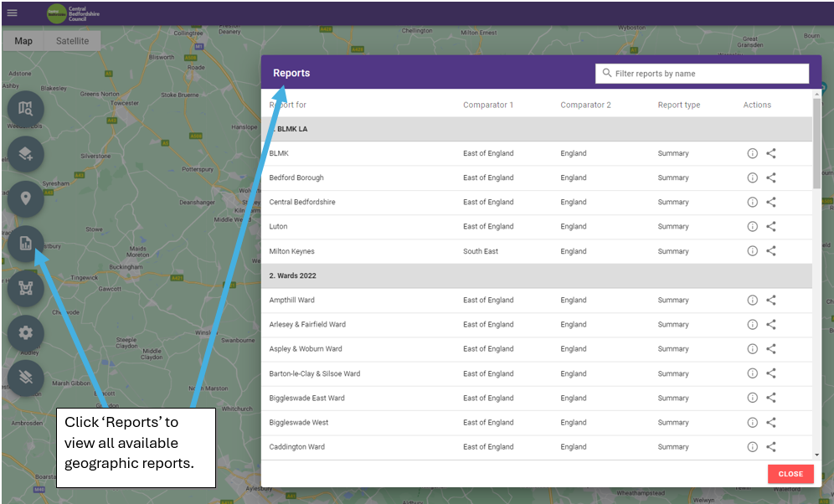Show info for the BLMK report
The height and width of the screenshot is (504, 834).
point(752,153)
